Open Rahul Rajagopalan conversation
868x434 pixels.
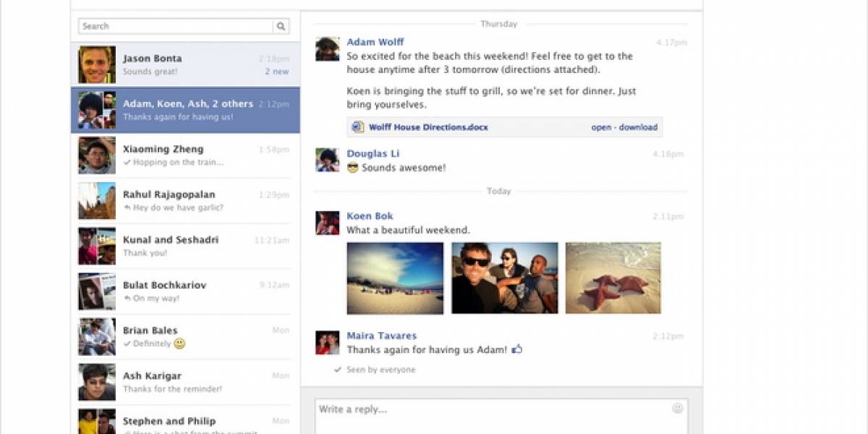tap(185, 201)
